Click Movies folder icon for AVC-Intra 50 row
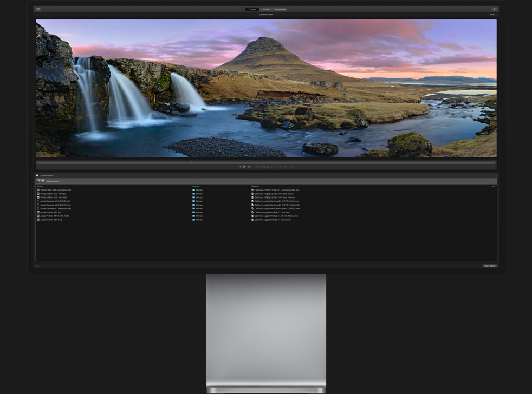 [194, 194]
